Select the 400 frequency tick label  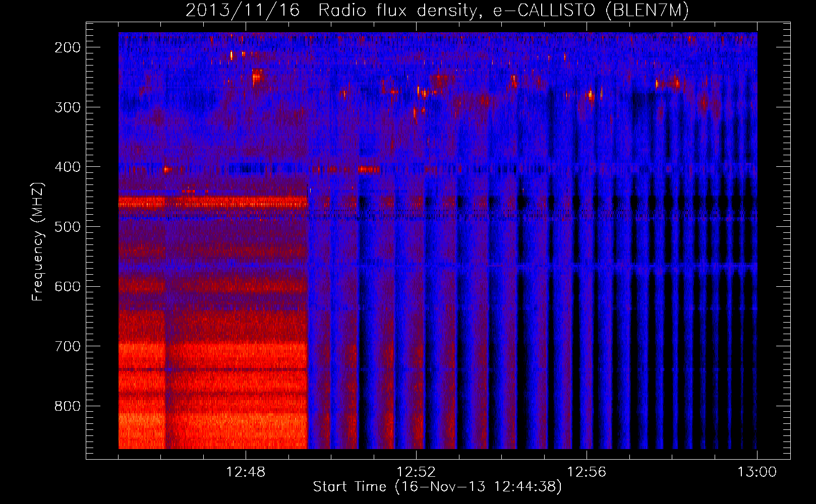68,167
